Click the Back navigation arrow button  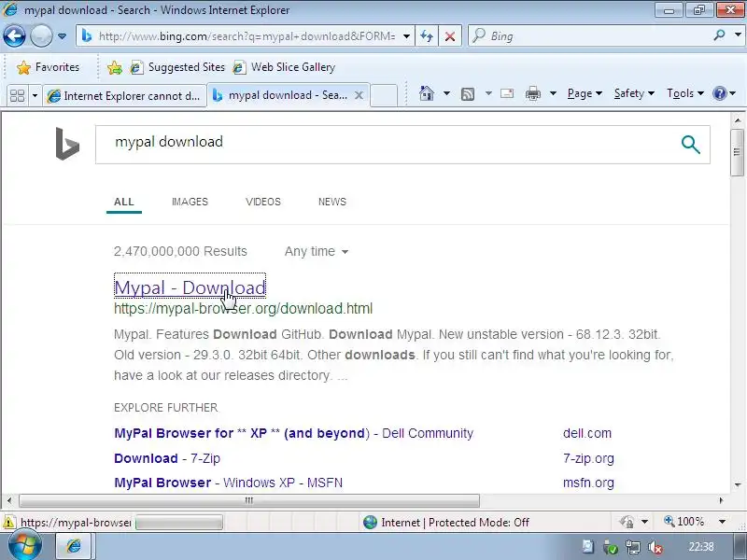pyautogui.click(x=14, y=35)
